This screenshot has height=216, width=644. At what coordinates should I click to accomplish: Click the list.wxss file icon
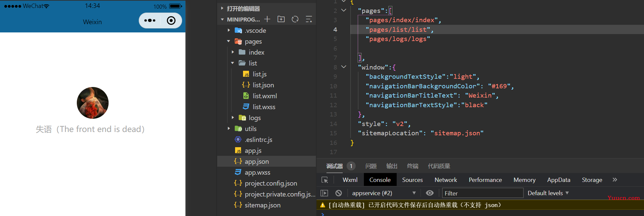[x=246, y=107]
